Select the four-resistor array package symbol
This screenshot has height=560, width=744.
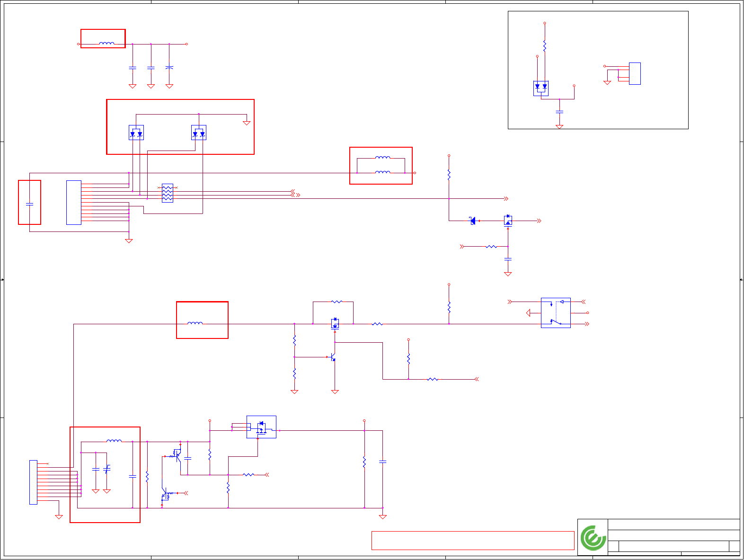[168, 193]
